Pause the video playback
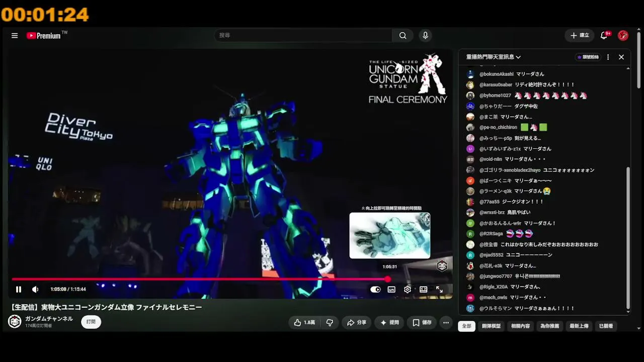 [x=19, y=289]
